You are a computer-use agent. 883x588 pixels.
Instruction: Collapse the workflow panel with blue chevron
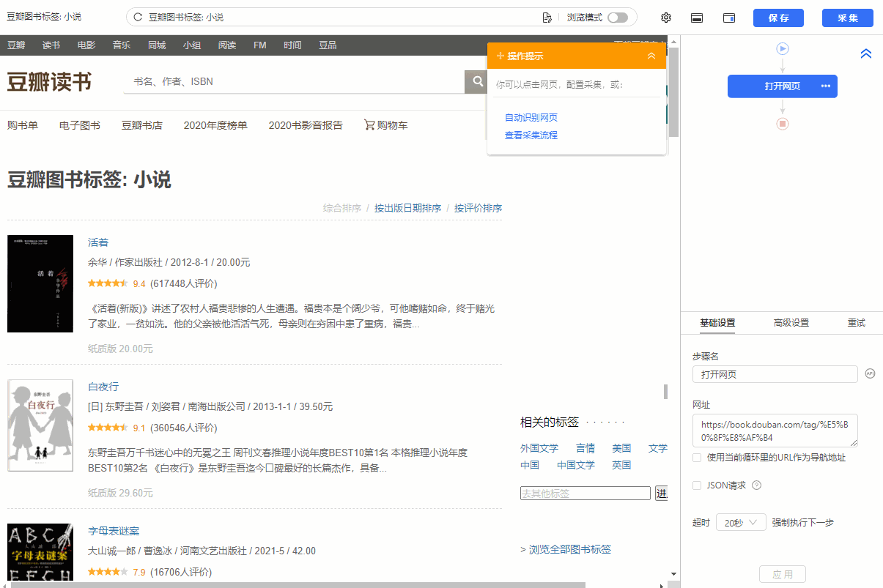pos(866,53)
